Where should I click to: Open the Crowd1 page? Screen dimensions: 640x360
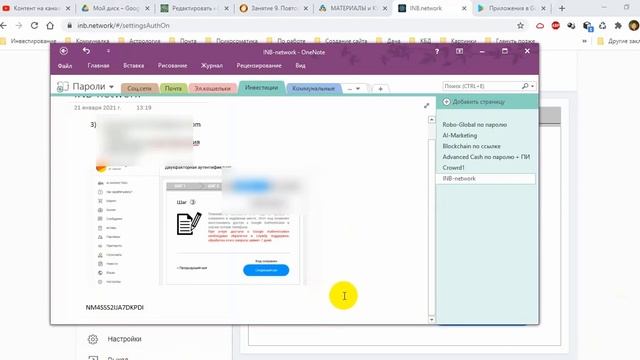click(453, 168)
